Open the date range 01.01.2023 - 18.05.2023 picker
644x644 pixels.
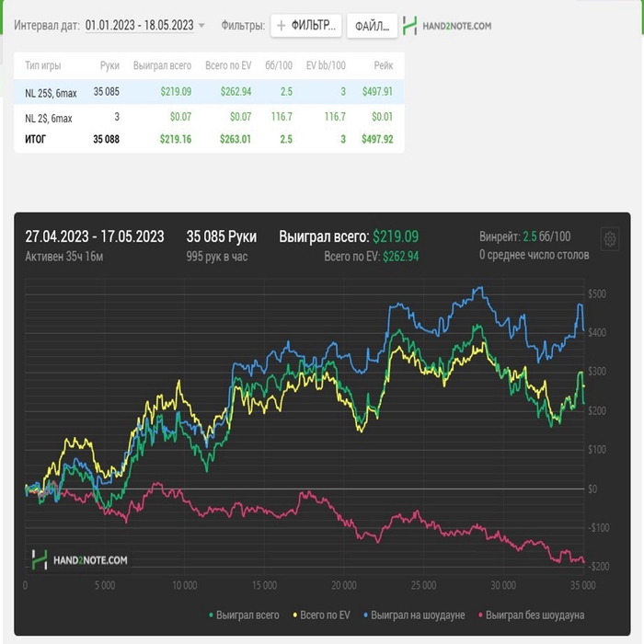pyautogui.click(x=140, y=26)
